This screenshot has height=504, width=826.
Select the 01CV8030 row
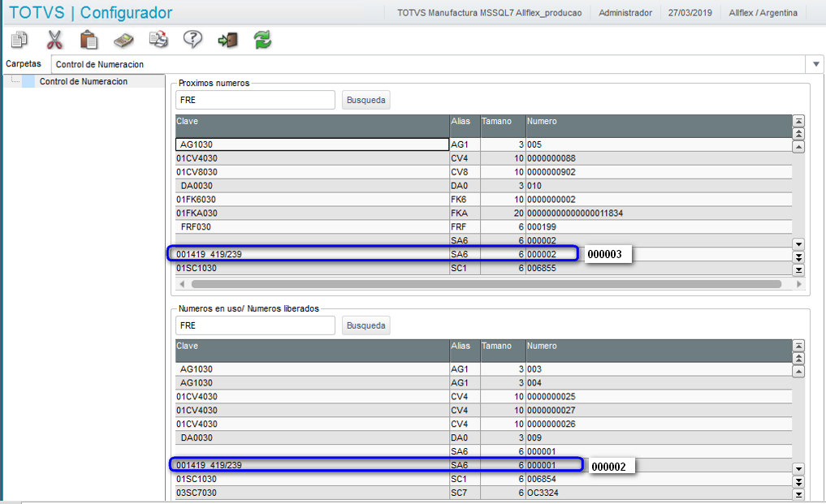pyautogui.click(x=483, y=172)
